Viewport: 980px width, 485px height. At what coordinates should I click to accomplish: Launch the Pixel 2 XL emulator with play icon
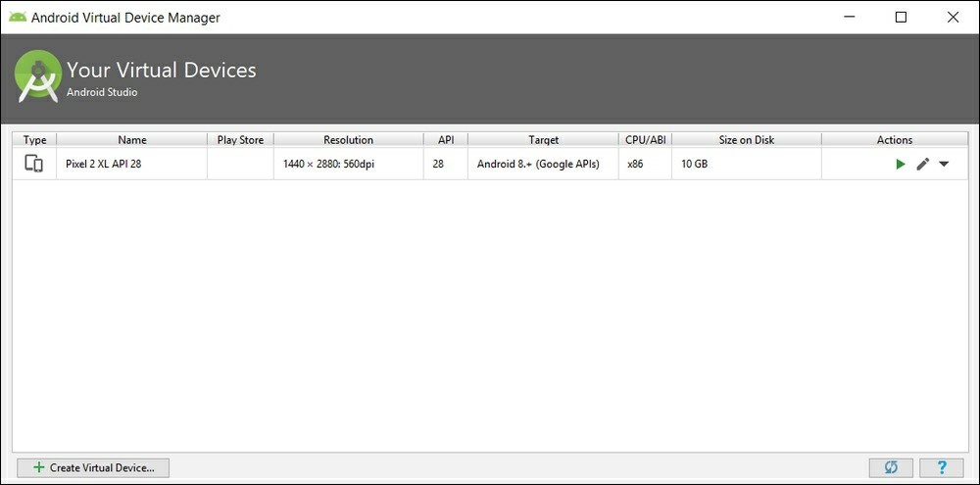point(900,165)
